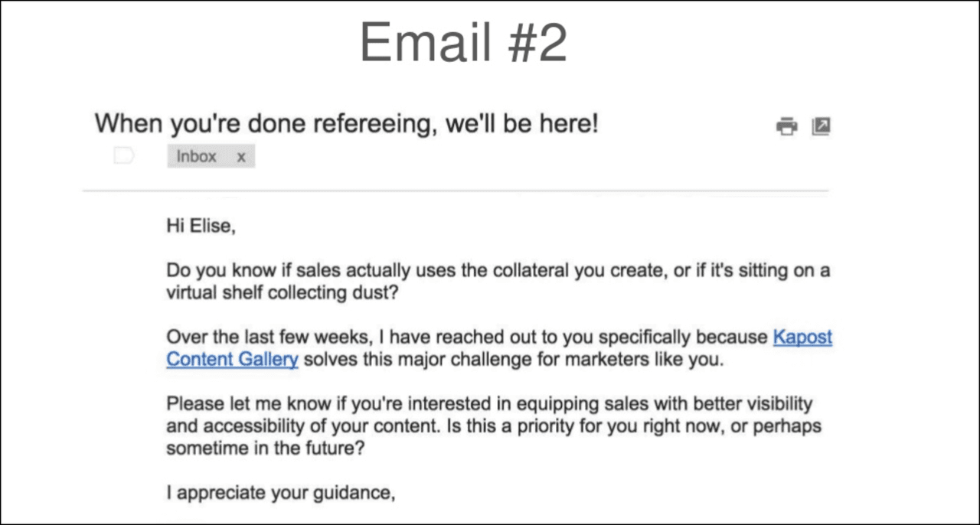
Task: Remove the Inbox label with its x
Action: click(241, 157)
